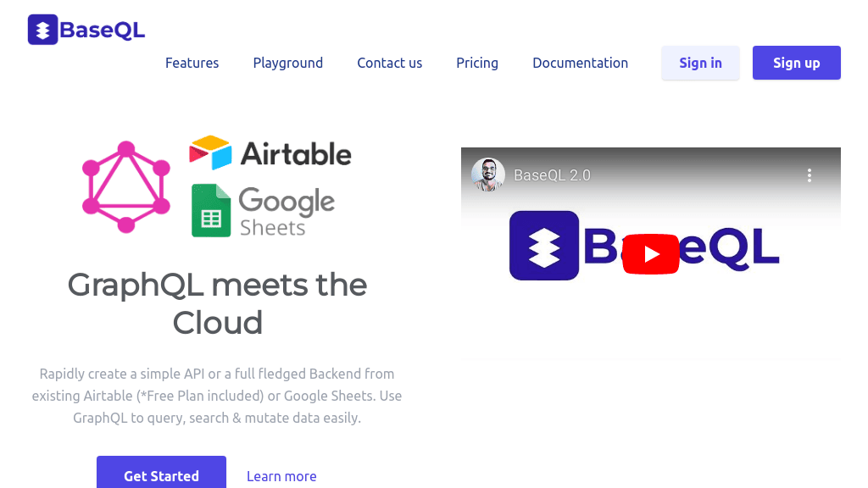Click the BaseQL logo in the header
Viewport: 868px width, 488px height.
pos(85,29)
